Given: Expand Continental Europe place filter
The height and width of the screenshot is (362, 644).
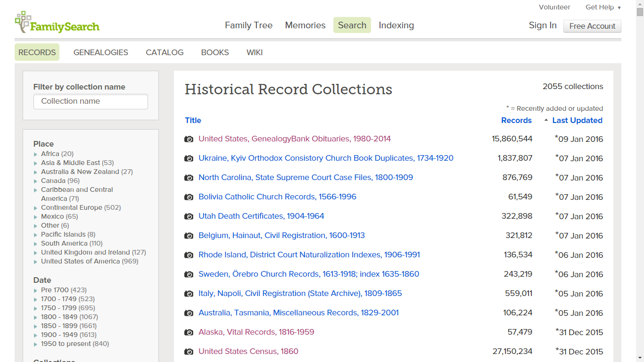Looking at the screenshot, I should click(x=35, y=208).
